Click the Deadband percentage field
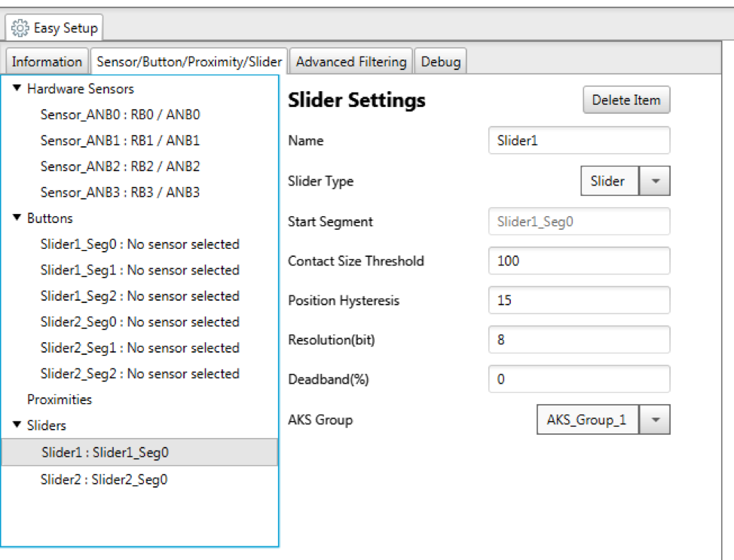The image size is (734, 560). click(579, 379)
